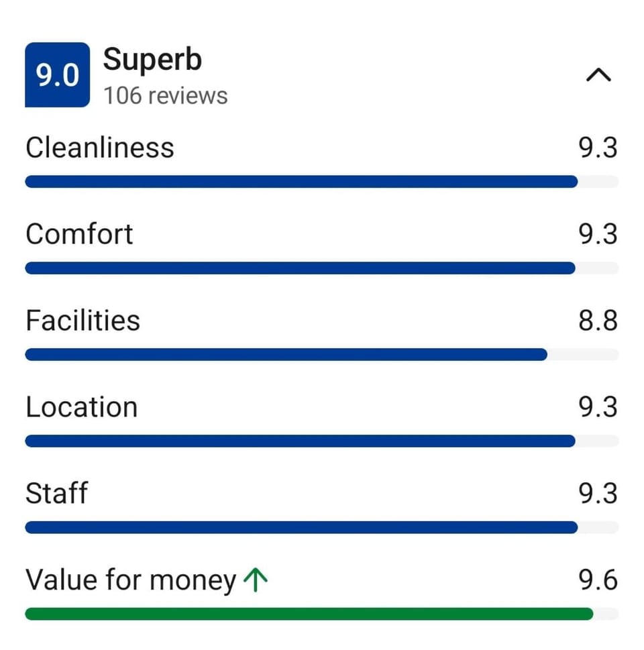Click the Cleanliness rating bar
Viewport: 644px width, 650px height.
[x=322, y=182]
